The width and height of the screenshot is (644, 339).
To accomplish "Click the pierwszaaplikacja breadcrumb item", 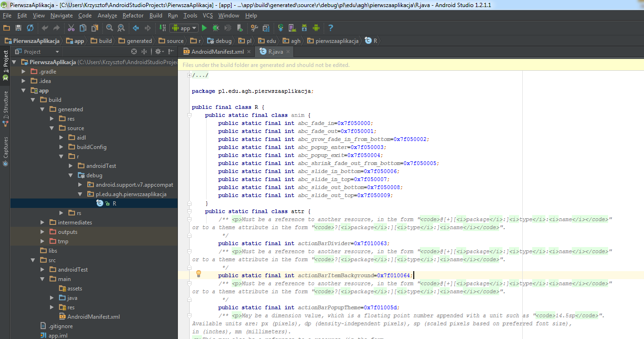I will click(x=333, y=41).
